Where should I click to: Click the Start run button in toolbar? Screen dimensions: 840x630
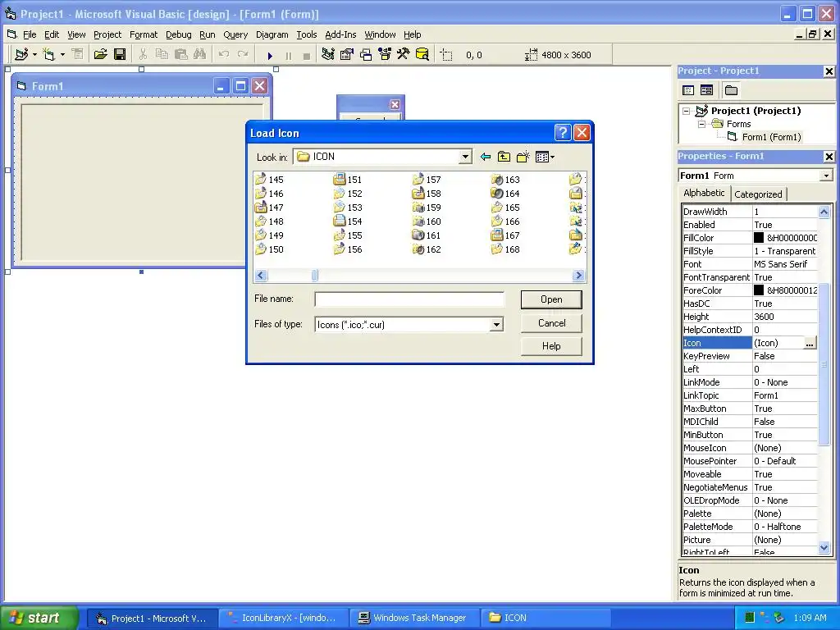(x=270, y=55)
